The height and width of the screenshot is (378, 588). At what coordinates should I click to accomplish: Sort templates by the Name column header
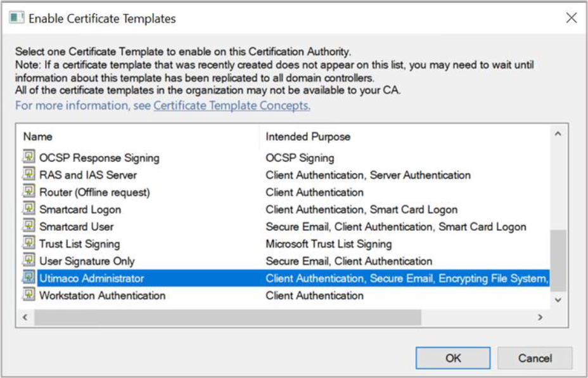pyautogui.click(x=38, y=136)
